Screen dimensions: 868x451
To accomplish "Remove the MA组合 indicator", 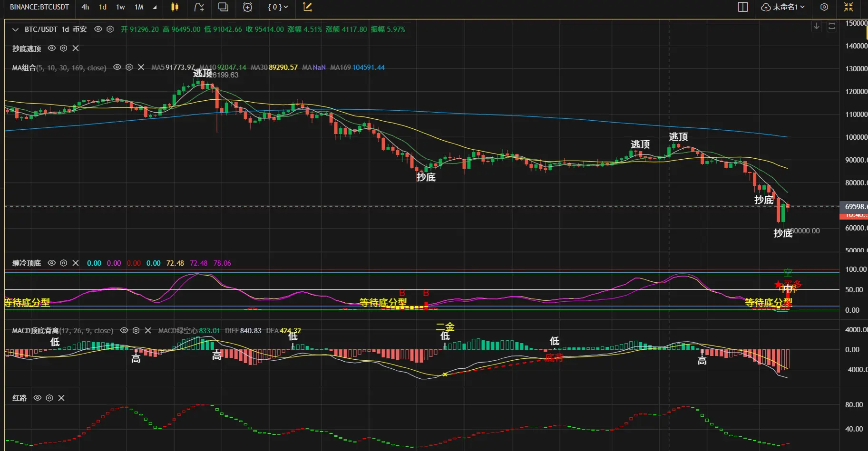I will coord(141,67).
